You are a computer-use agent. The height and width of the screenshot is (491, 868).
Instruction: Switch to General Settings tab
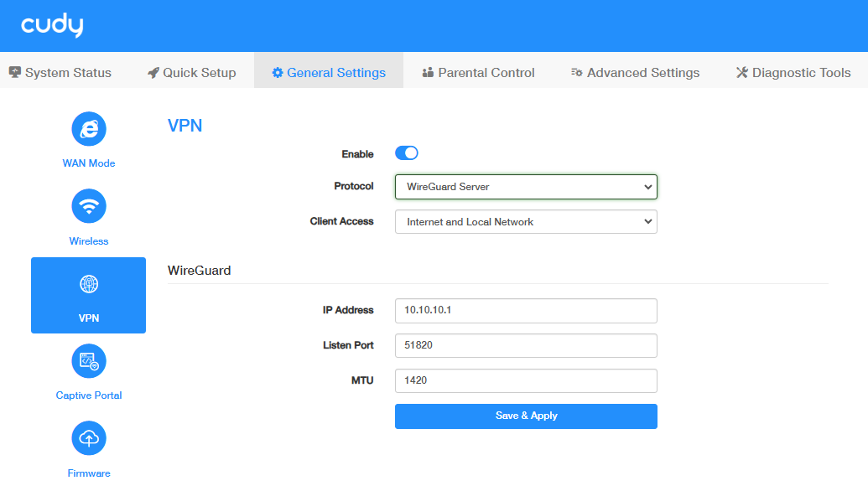328,73
